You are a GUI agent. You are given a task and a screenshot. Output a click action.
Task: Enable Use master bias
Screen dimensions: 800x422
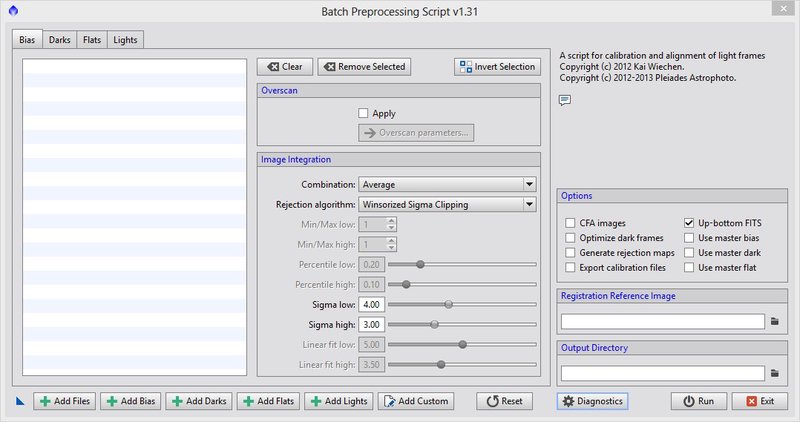(689, 238)
